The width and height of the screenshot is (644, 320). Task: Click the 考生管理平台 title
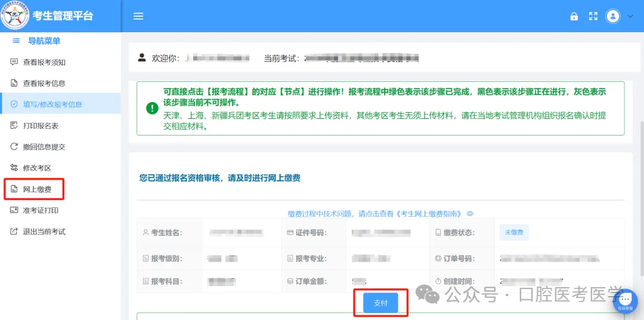click(x=63, y=16)
